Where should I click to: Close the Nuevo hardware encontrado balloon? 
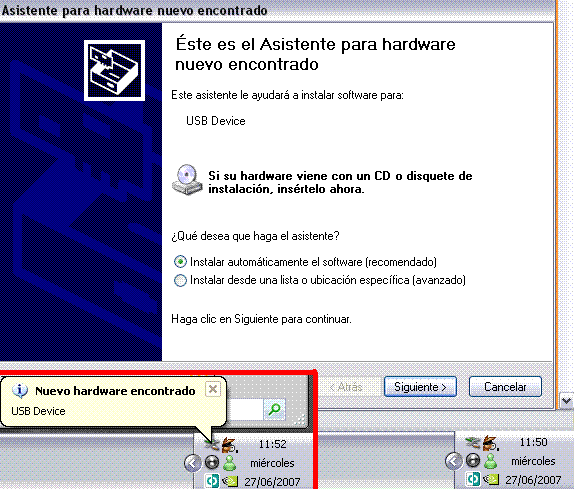click(213, 389)
